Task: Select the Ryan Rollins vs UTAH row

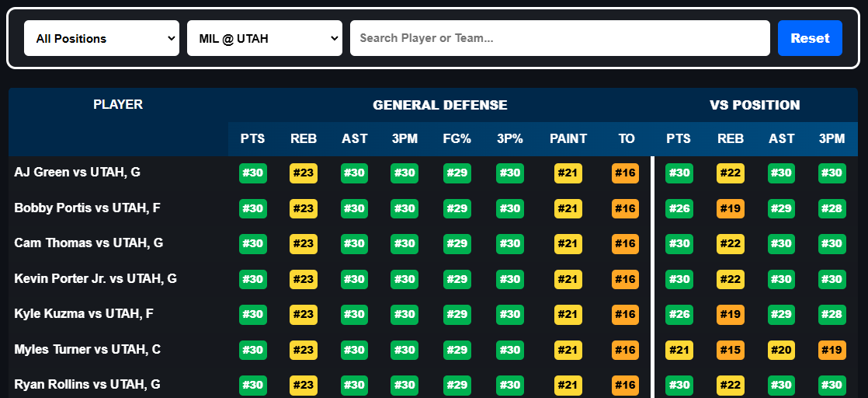Action: click(433, 385)
